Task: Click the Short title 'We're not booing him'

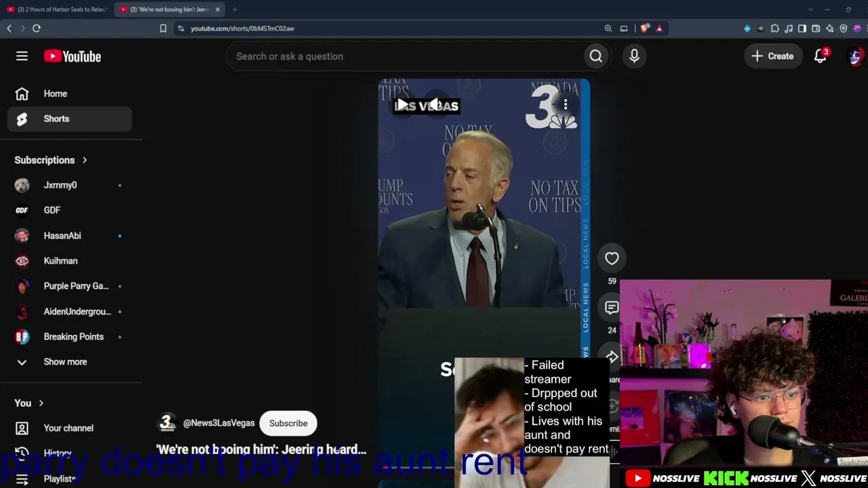Action: [261, 449]
